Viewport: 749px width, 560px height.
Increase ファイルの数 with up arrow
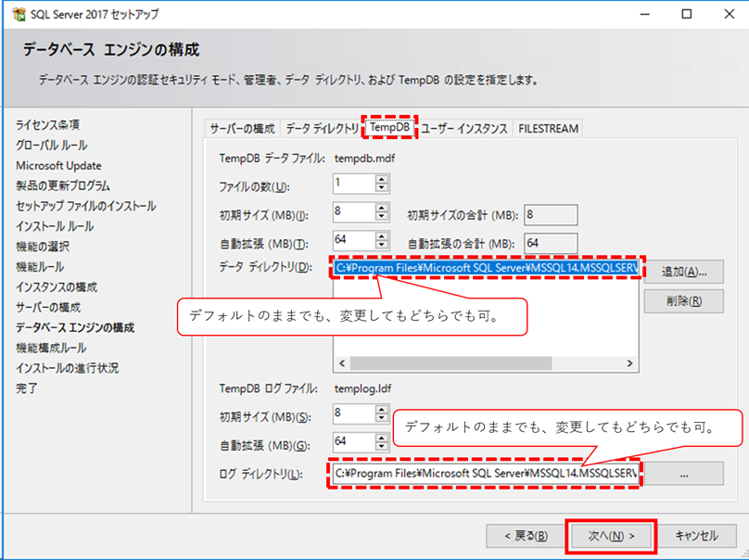click(382, 179)
